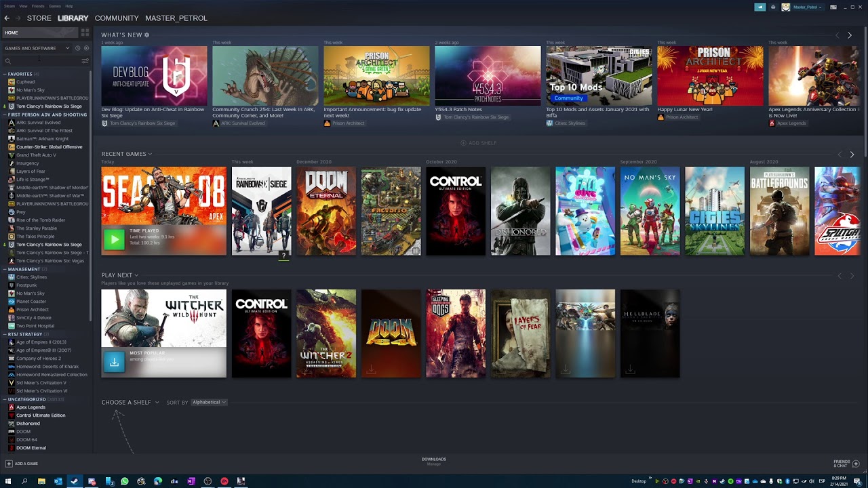
Task: Open Outlook from taskbar
Action: [58, 481]
